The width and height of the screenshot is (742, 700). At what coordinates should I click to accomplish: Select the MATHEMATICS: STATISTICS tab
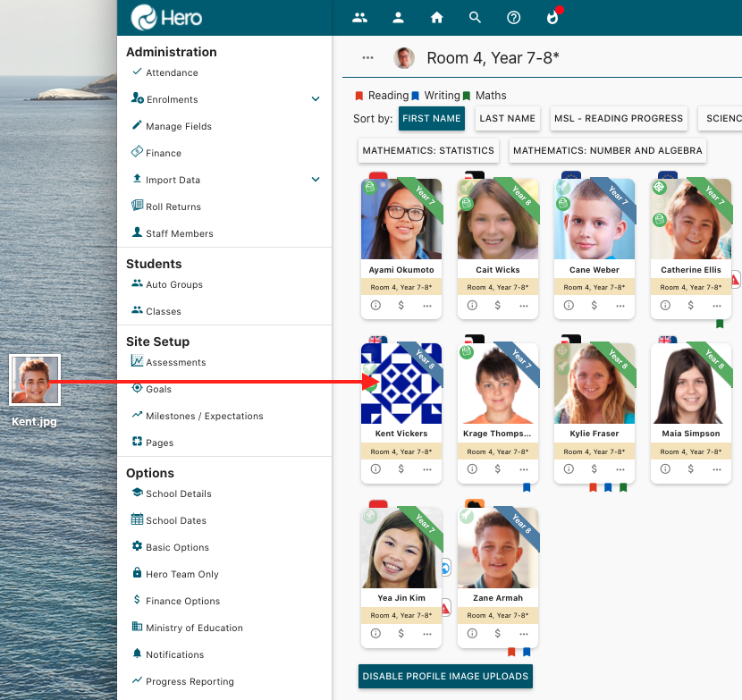[428, 151]
